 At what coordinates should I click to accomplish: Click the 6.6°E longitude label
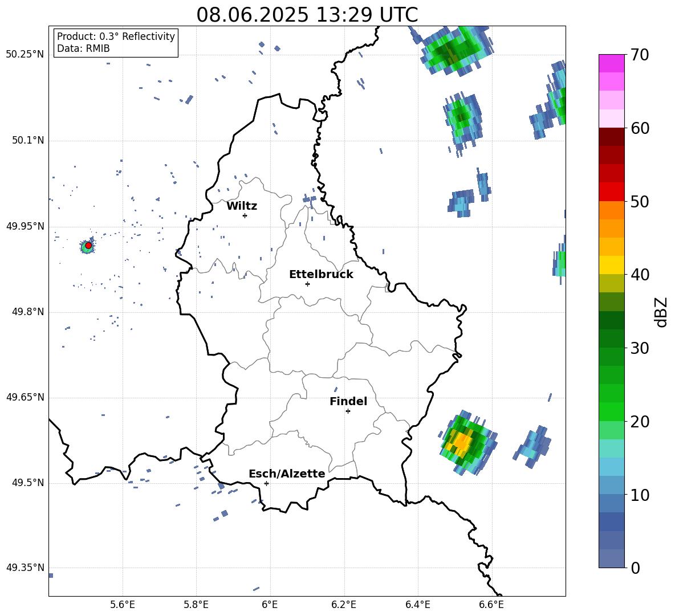pyautogui.click(x=491, y=605)
